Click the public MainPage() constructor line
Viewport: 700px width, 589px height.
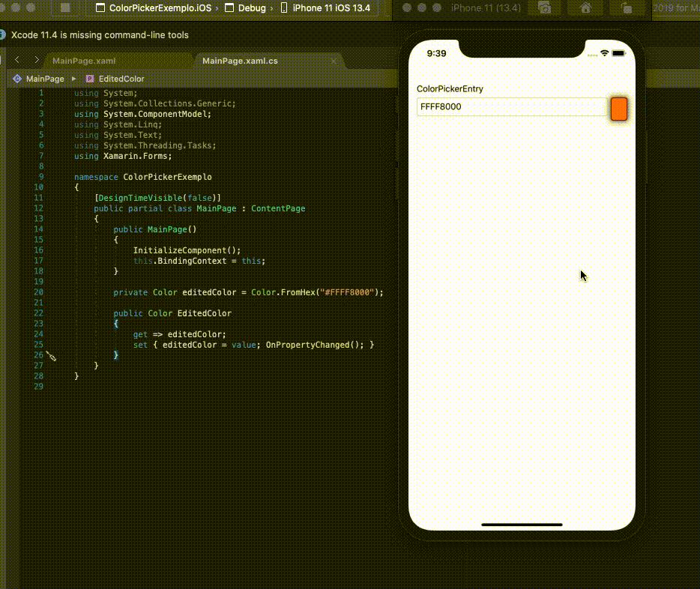155,229
